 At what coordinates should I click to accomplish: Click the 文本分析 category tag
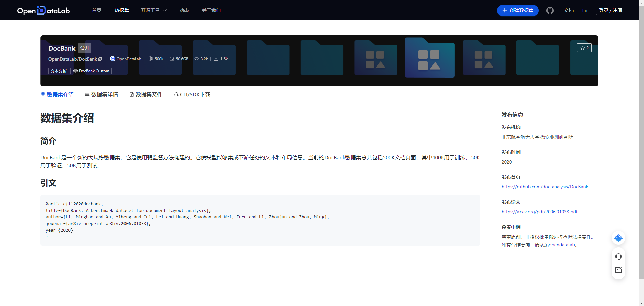[x=59, y=71]
